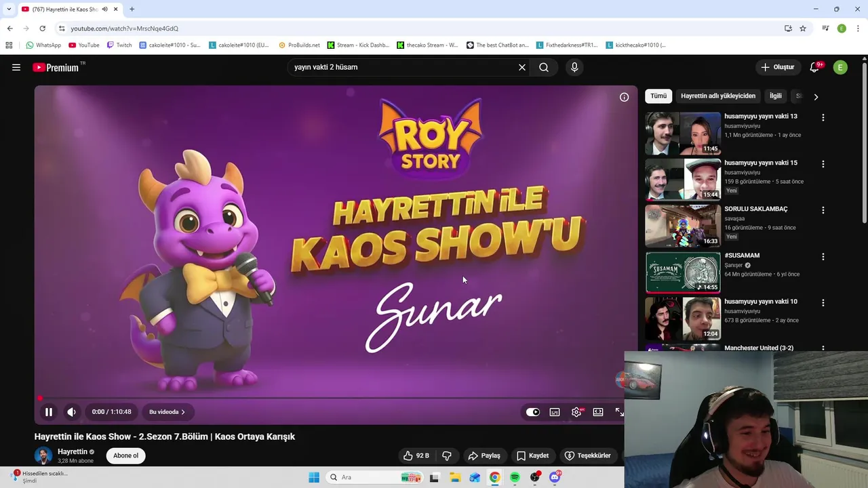868x488 pixels.
Task: Open more options for '#SUSAMAM'
Action: click(x=823, y=257)
